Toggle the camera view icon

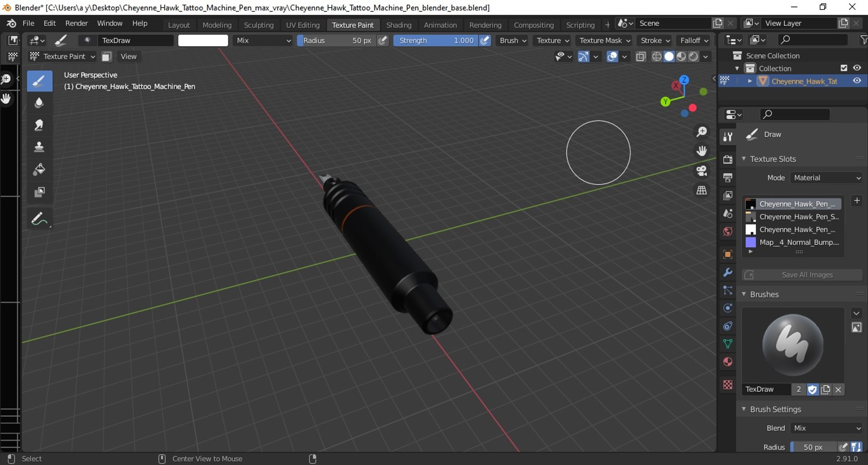pos(702,171)
